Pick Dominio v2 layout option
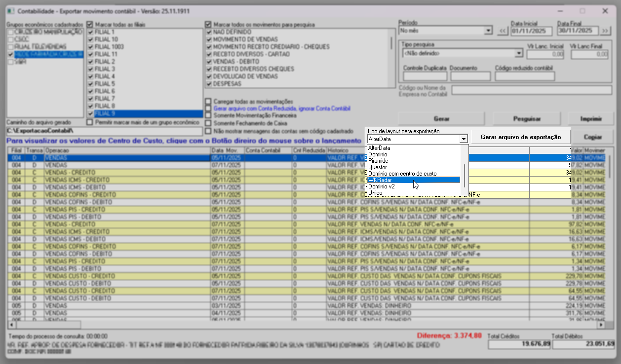Screen dimensions: 621x364 tap(381, 186)
